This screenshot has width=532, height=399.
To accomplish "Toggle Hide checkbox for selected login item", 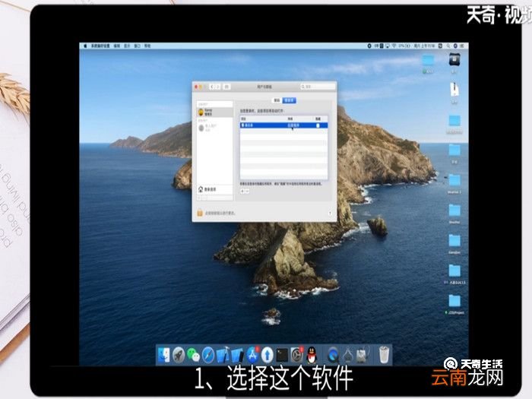I will click(318, 125).
